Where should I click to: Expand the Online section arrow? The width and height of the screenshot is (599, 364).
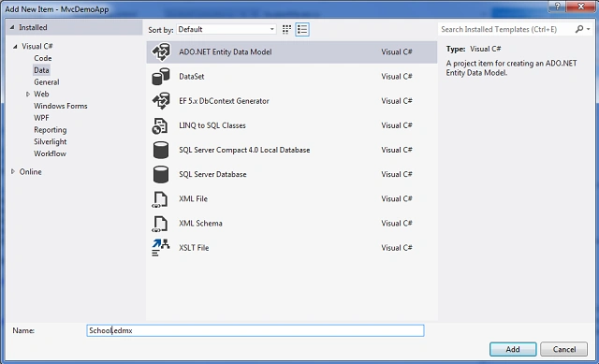[x=12, y=172]
